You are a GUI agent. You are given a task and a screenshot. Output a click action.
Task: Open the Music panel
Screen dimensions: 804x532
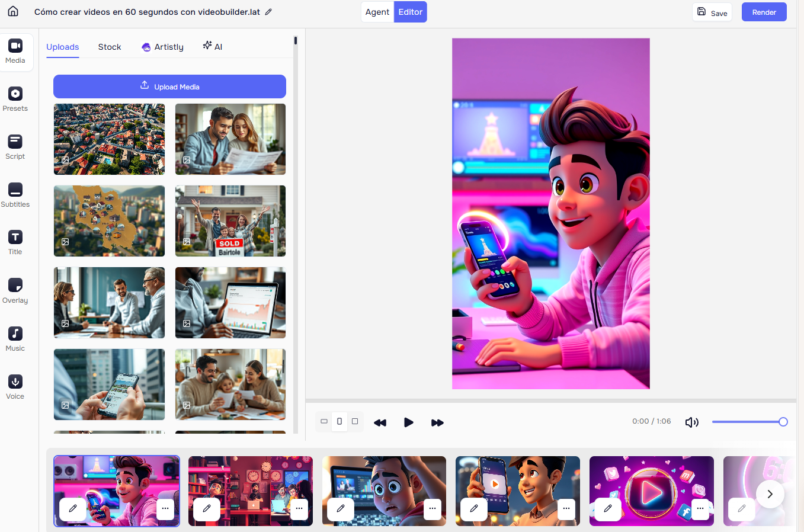15,338
